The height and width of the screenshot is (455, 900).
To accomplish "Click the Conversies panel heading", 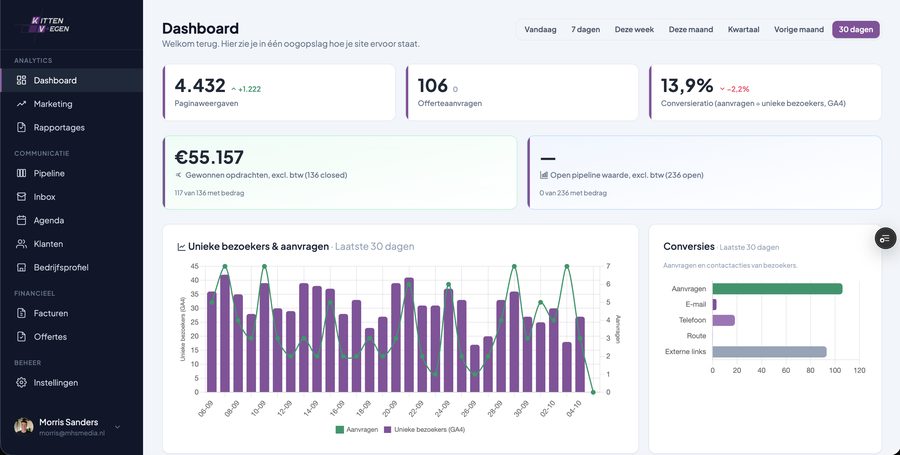I will 688,246.
